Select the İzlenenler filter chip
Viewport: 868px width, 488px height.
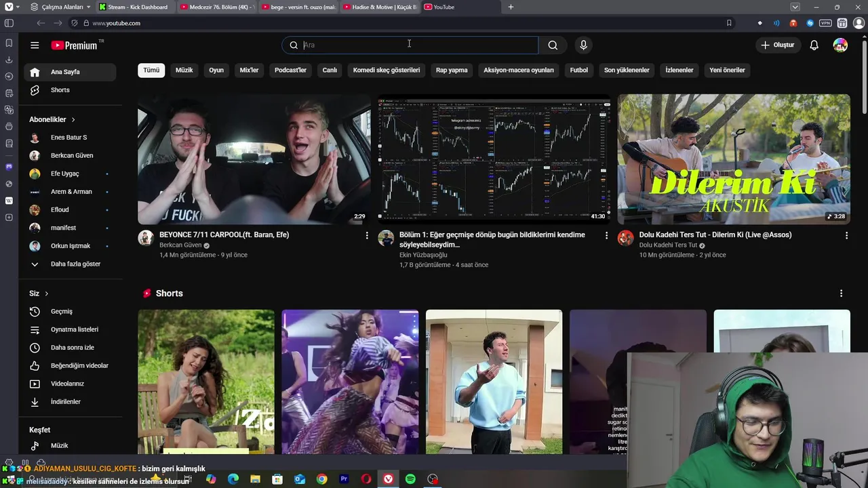coord(679,70)
